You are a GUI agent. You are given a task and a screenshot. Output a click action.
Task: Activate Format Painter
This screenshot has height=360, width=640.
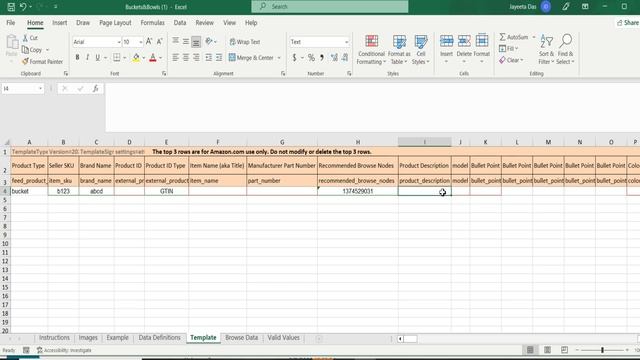[42, 62]
